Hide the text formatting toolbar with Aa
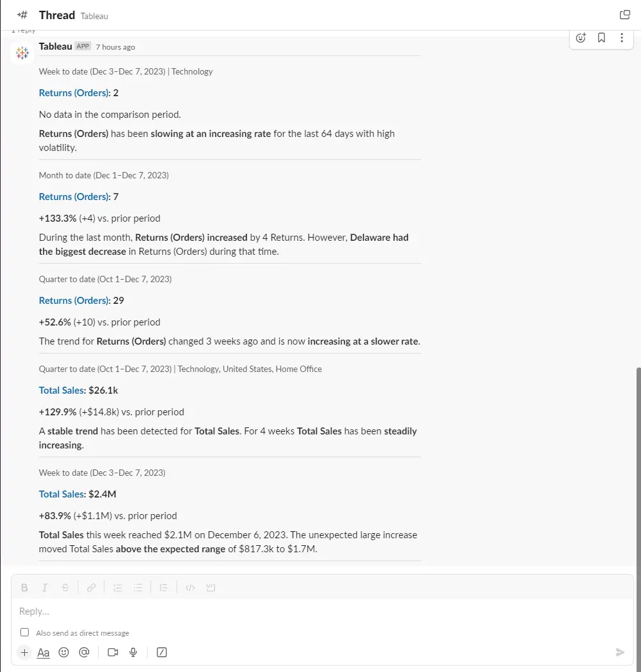Viewport: 641px width, 672px height. coord(43,652)
